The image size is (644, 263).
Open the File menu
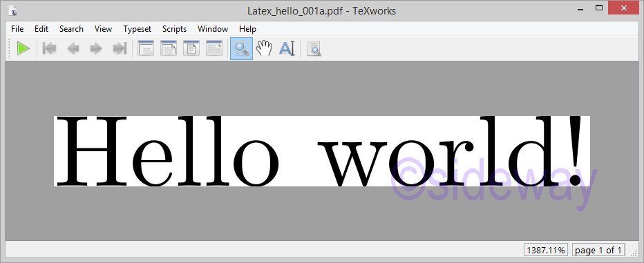17,29
